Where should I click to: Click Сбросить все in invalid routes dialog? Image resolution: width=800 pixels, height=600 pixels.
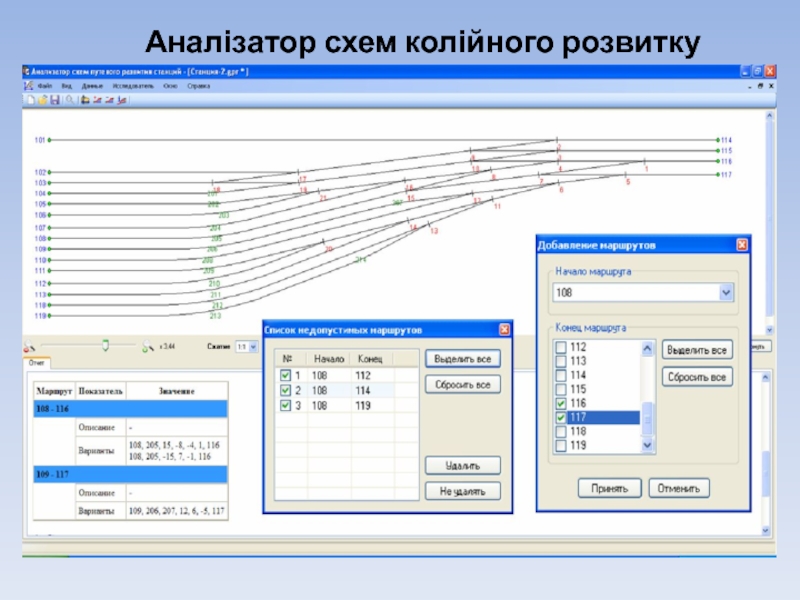coord(463,385)
